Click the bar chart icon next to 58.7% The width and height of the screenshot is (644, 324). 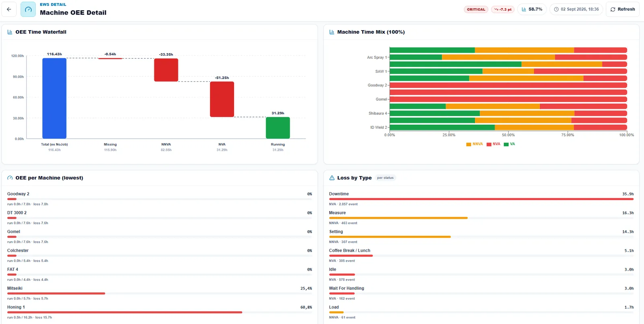click(x=524, y=9)
